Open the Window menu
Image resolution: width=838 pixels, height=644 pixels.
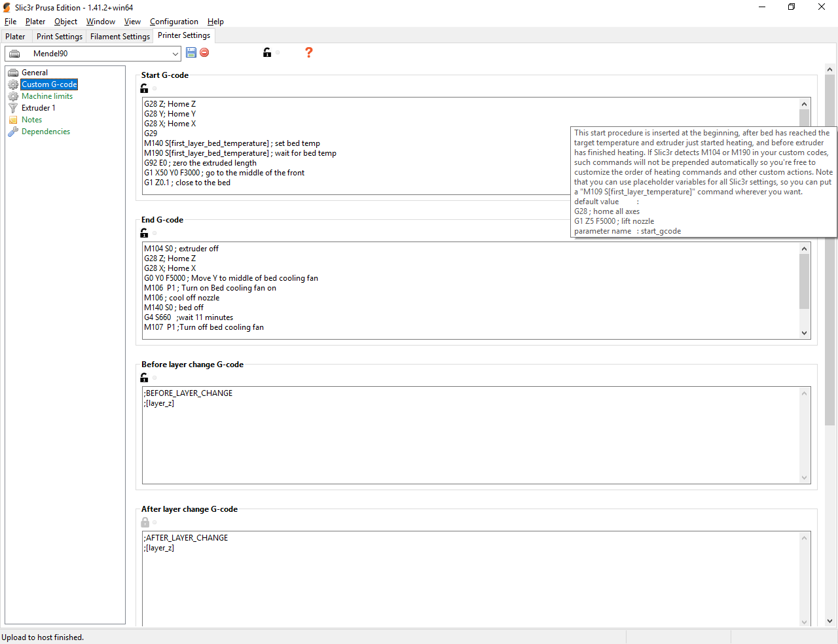[x=101, y=22]
